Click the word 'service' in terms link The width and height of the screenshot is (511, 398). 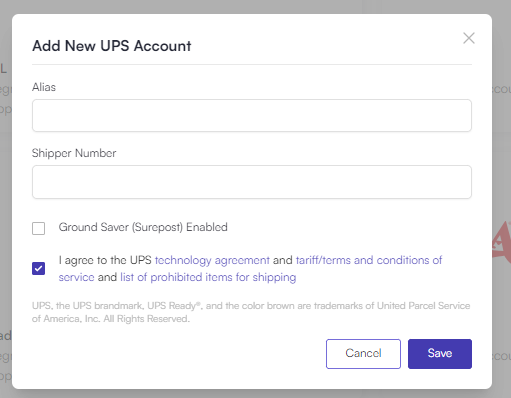(x=76, y=277)
